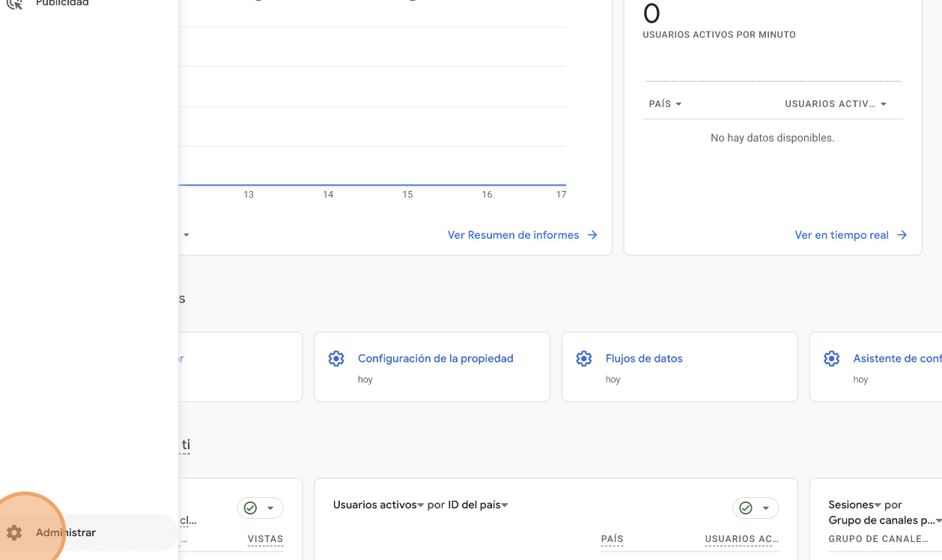Click the gear icon beside Asistente de conf

pyautogui.click(x=832, y=359)
